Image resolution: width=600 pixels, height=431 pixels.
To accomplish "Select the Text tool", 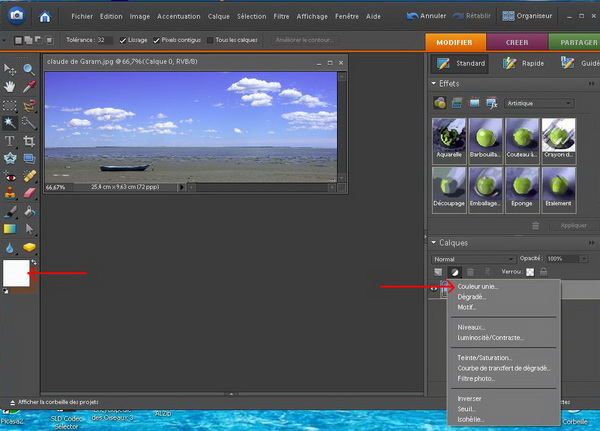I will point(10,141).
